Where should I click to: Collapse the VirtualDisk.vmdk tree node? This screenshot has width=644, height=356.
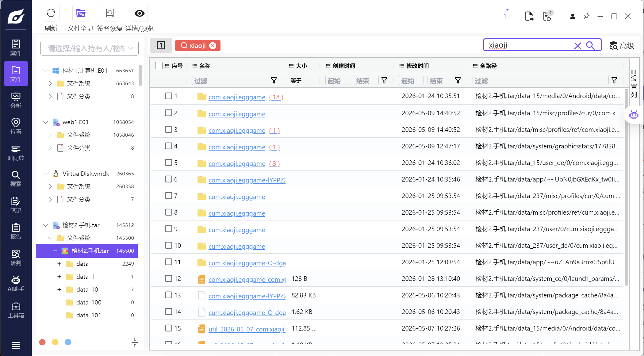coord(45,174)
